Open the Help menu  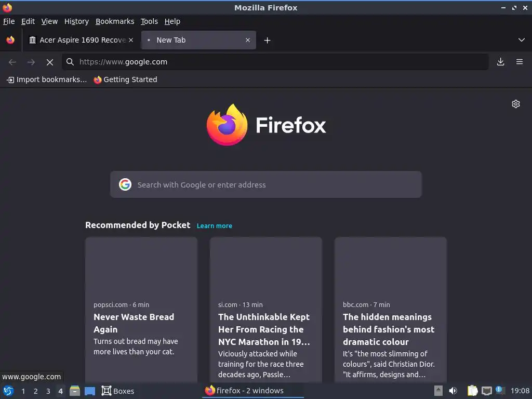click(x=172, y=21)
